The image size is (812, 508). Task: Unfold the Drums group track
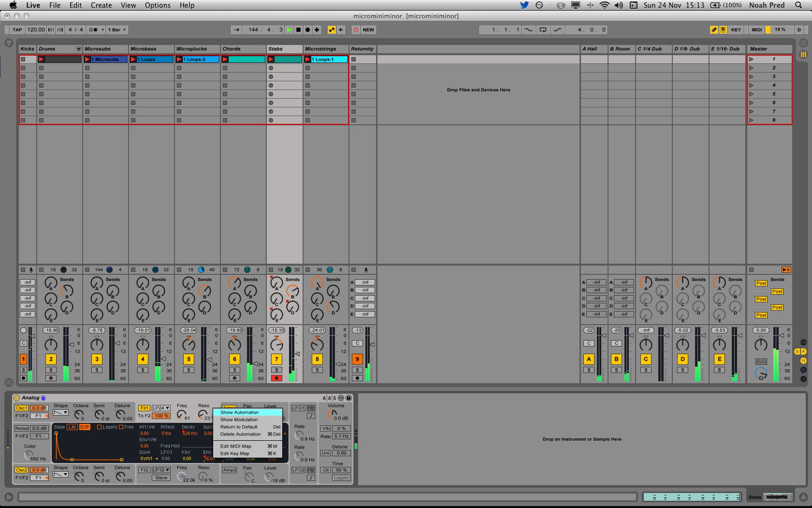pos(78,49)
